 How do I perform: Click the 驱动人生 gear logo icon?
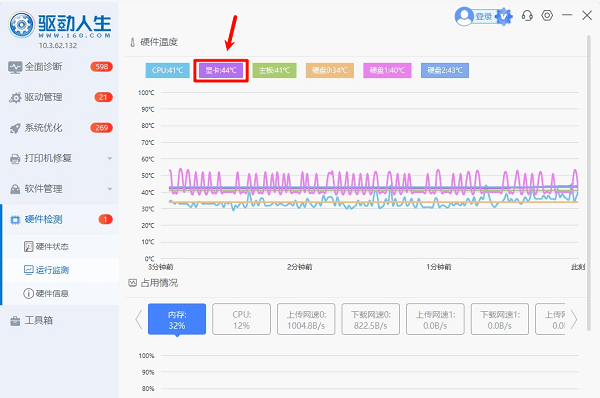tap(21, 24)
